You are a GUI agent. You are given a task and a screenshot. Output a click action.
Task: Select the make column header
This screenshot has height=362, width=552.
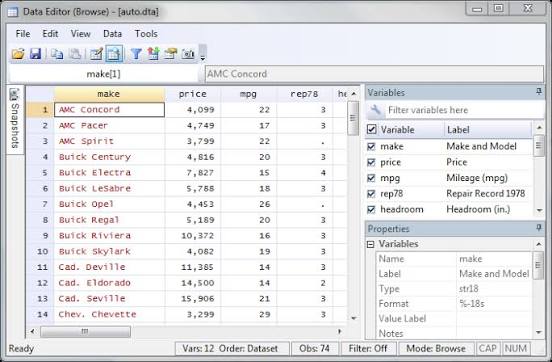tap(109, 94)
